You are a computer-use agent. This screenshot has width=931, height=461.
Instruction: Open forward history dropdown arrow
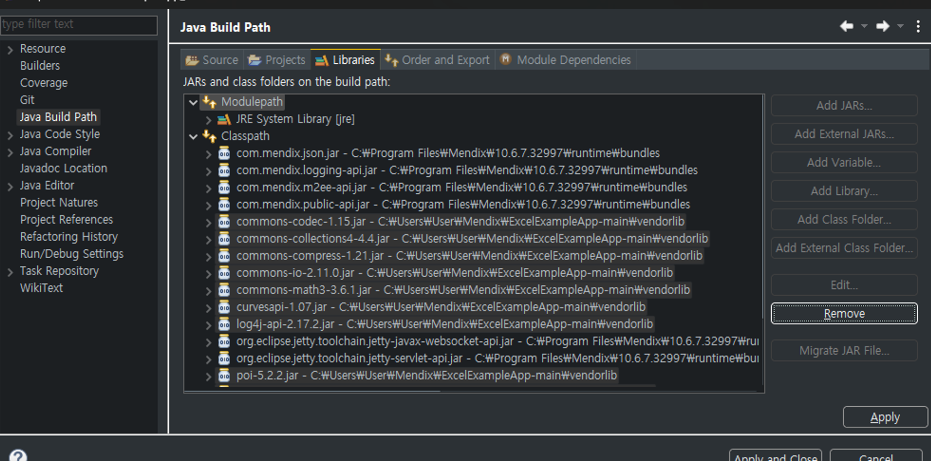(900, 26)
